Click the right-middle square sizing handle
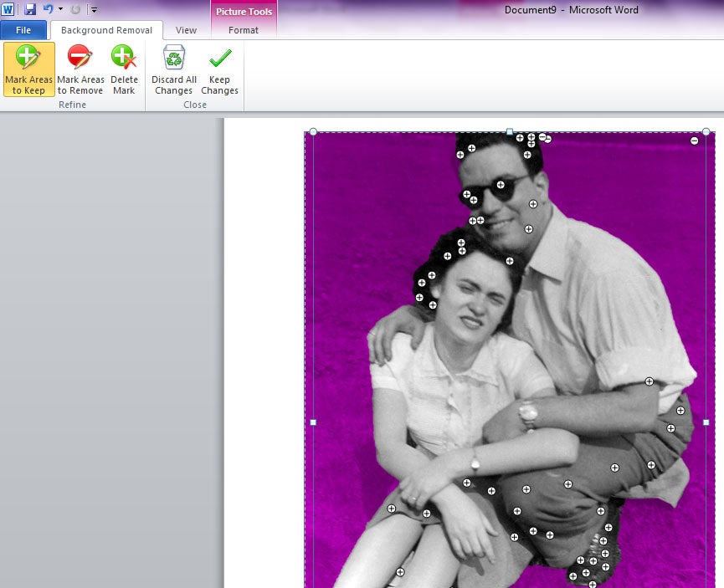The width and height of the screenshot is (724, 588). (706, 422)
